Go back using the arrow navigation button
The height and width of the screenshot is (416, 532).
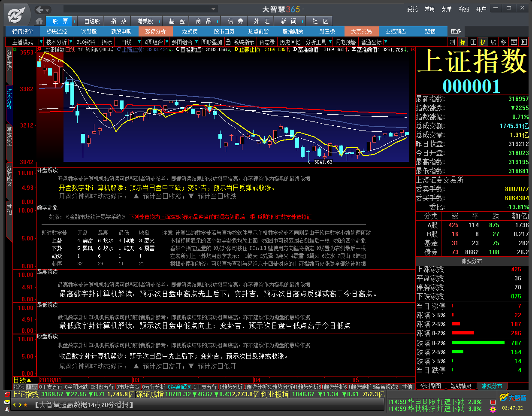click(40, 9)
